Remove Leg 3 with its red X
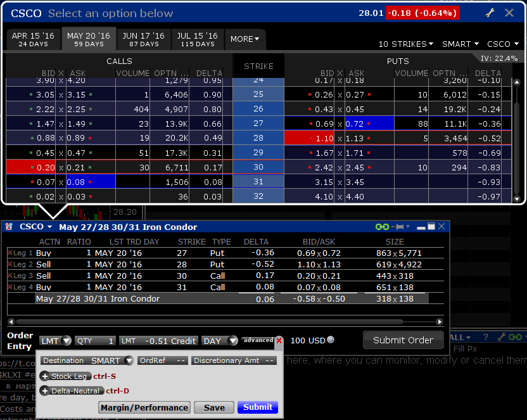This screenshot has width=527, height=420. (x=10, y=276)
